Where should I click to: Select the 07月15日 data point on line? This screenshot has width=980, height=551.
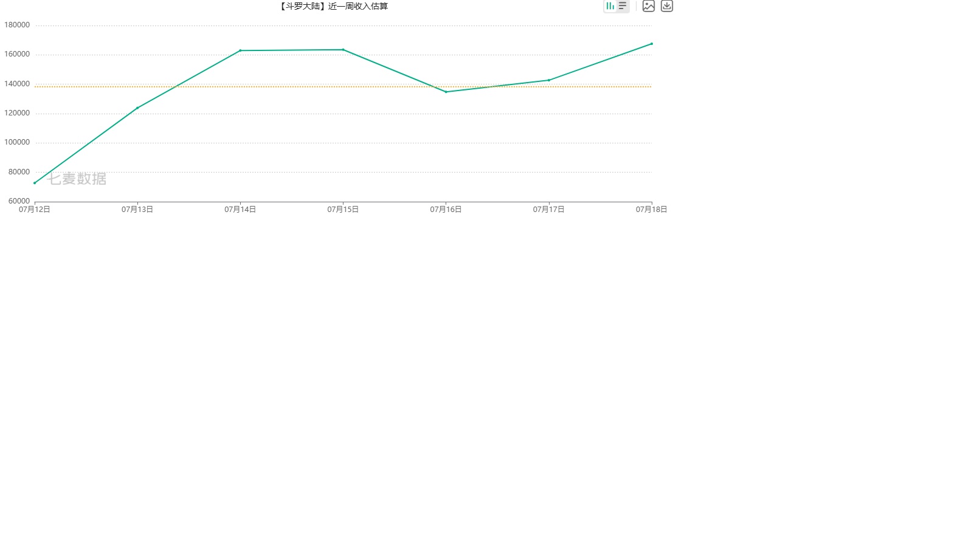tap(343, 50)
